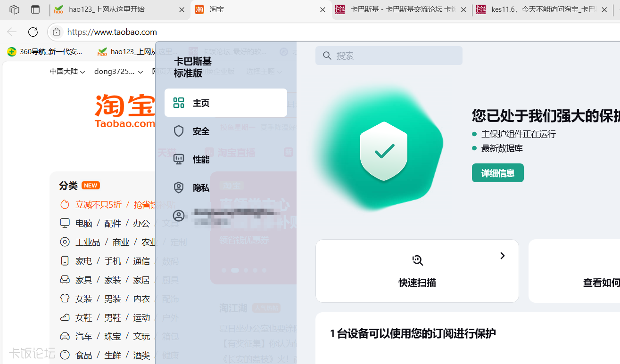The width and height of the screenshot is (620, 364).
Task: Open the 360导航 bookmark
Action: pyautogui.click(x=45, y=51)
